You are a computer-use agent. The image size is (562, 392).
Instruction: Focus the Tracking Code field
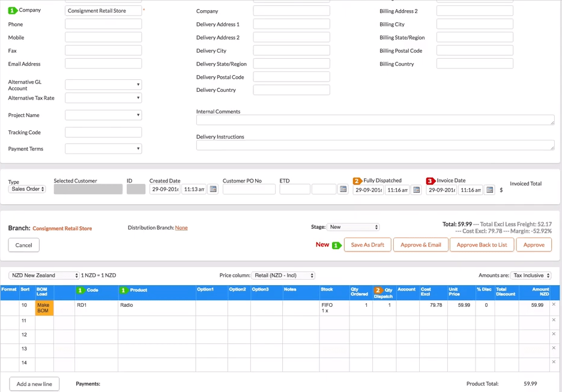tap(103, 132)
